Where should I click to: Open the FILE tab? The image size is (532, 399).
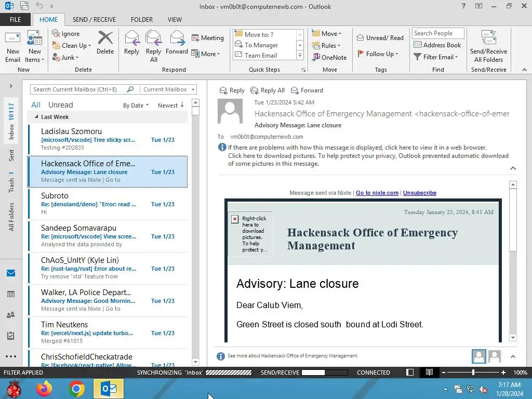15,19
